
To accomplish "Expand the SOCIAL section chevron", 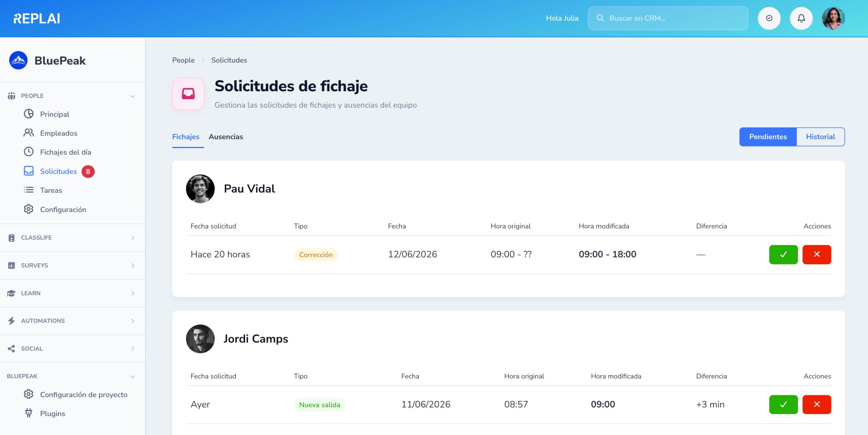I will pyautogui.click(x=133, y=349).
